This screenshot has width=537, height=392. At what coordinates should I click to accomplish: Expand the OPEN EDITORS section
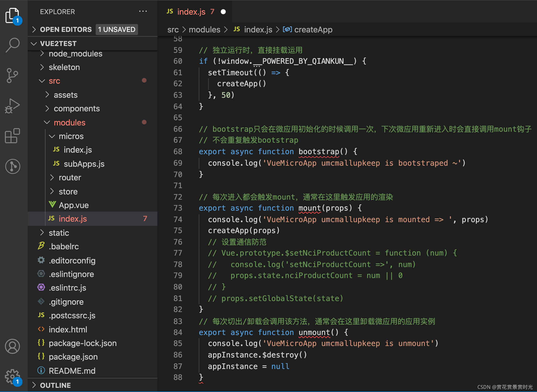[x=65, y=30]
